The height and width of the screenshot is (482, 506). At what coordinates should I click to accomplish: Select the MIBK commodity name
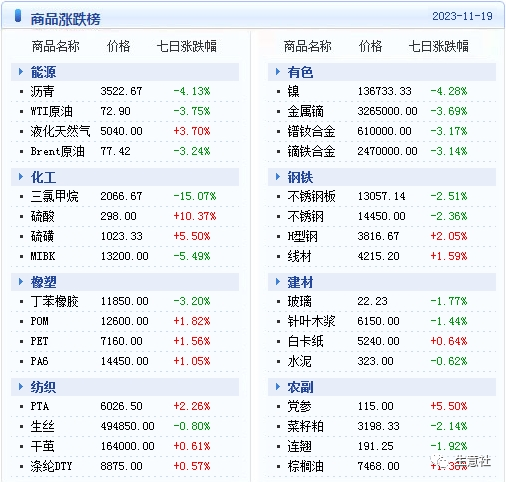43,256
